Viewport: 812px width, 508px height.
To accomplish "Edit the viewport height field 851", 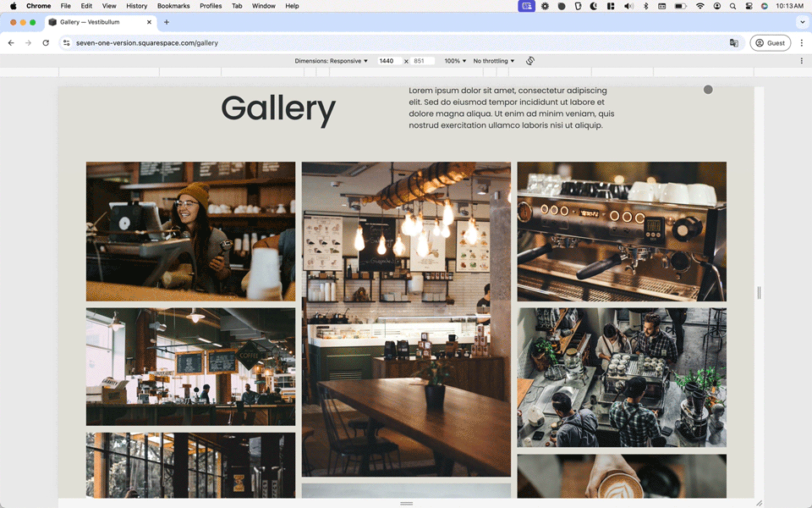I will click(423, 61).
